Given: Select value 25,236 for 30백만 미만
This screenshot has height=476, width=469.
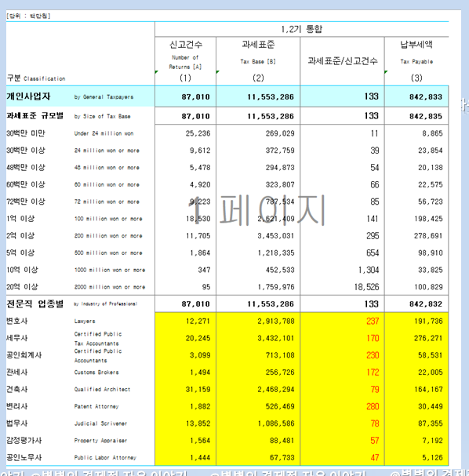Looking at the screenshot, I should 198,133.
